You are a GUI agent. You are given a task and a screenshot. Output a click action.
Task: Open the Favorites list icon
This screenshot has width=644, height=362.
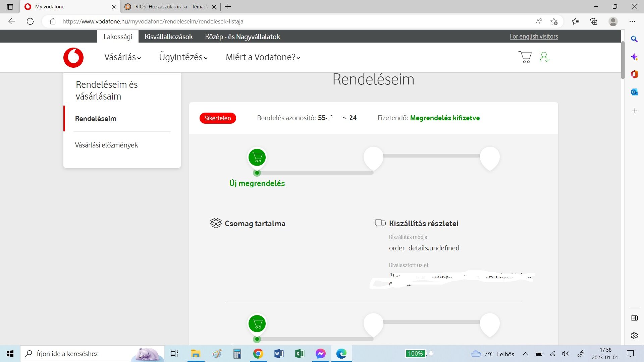[575, 21]
